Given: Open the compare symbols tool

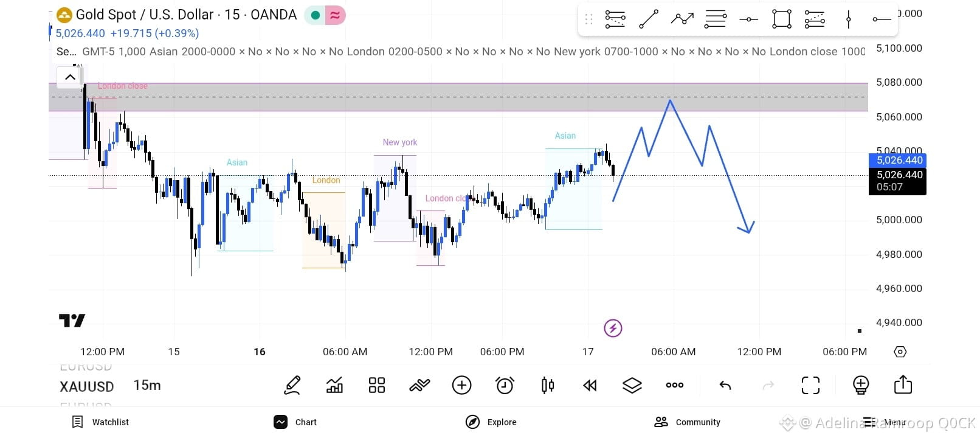Looking at the screenshot, I should point(419,385).
